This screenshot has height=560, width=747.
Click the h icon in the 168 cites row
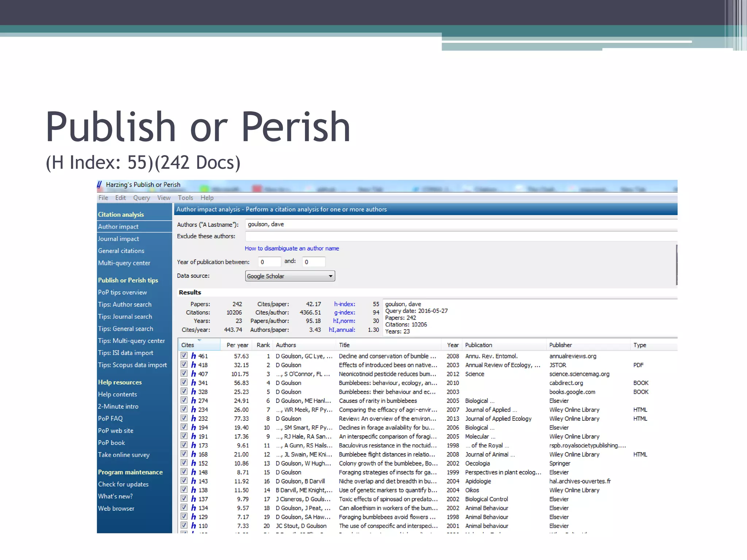[x=193, y=454]
